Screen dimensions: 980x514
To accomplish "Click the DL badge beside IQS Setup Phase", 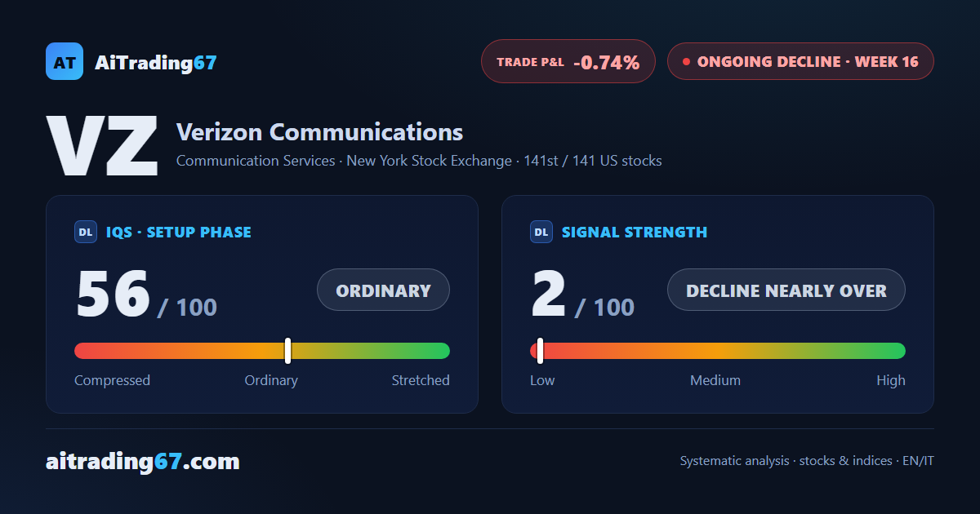I will 86,233.
